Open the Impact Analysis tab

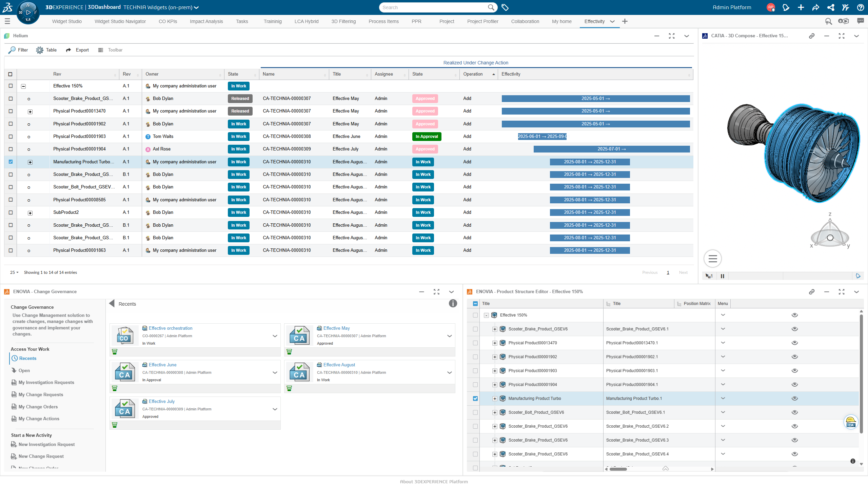206,21
